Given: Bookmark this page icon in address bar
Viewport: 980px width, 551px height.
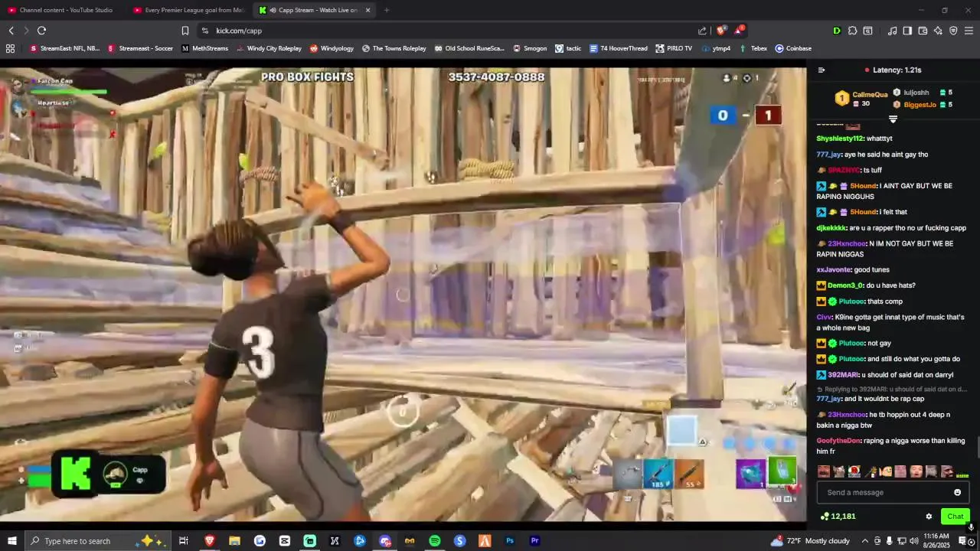Looking at the screenshot, I should tap(185, 31).
